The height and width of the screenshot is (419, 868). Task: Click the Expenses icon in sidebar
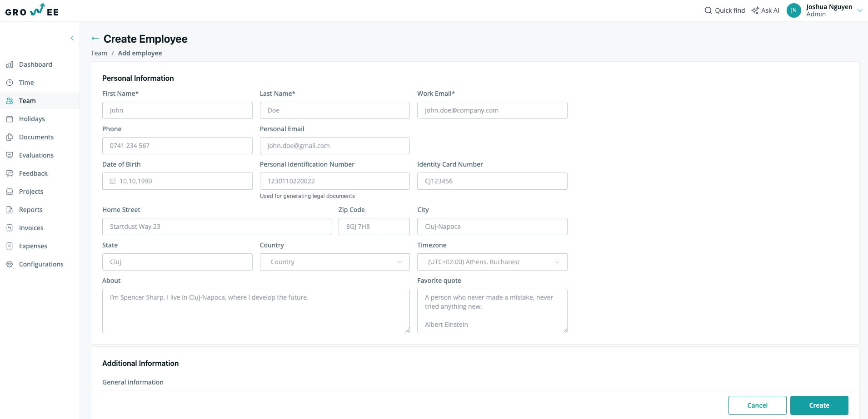(x=10, y=246)
